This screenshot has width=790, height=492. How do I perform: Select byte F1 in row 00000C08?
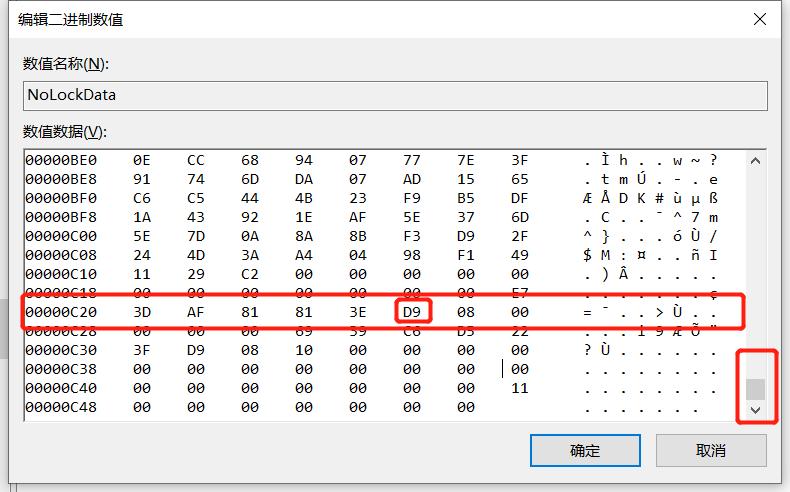click(x=466, y=255)
